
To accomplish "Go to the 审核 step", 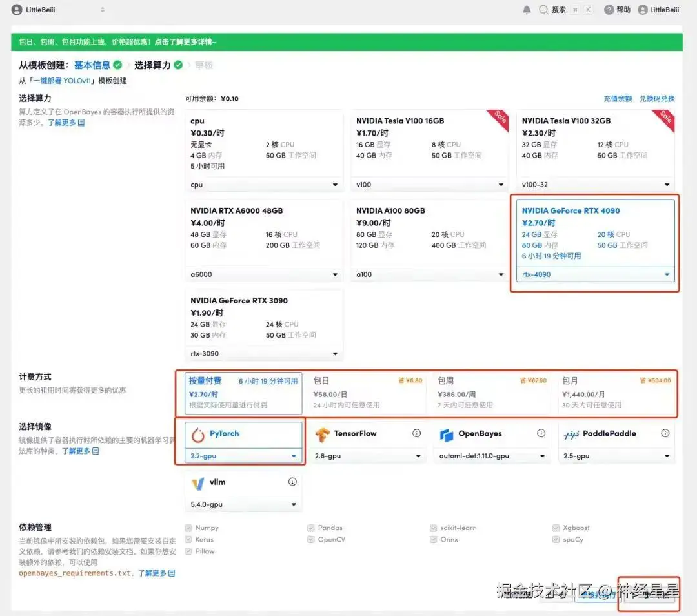I will click(204, 65).
